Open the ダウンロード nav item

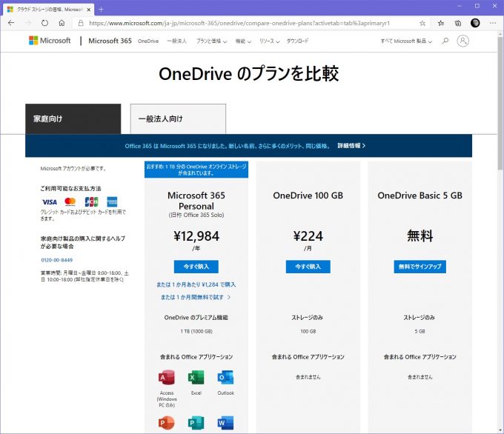click(x=297, y=41)
